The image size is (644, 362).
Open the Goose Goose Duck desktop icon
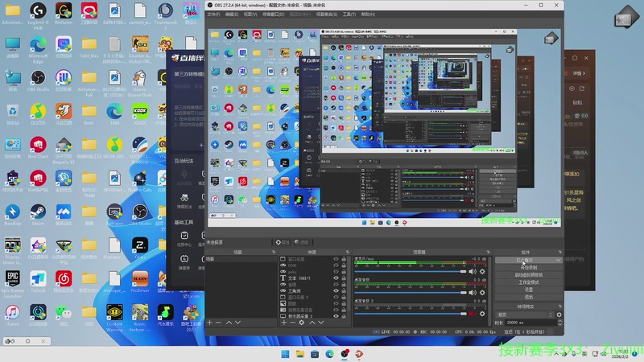coord(140,83)
